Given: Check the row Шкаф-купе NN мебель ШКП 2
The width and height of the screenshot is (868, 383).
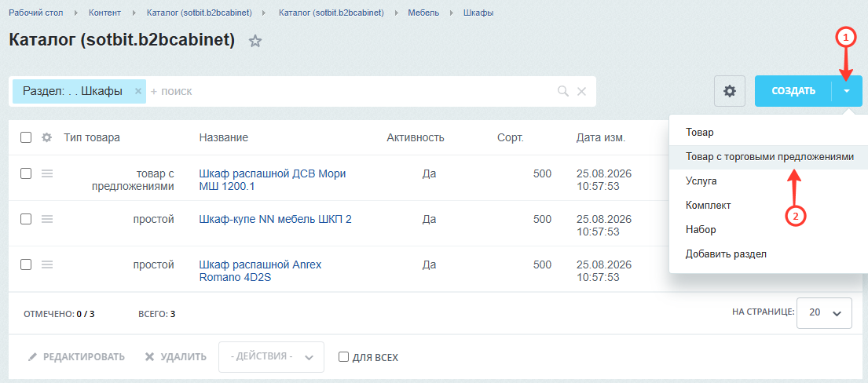Looking at the screenshot, I should pyautogui.click(x=26, y=219).
